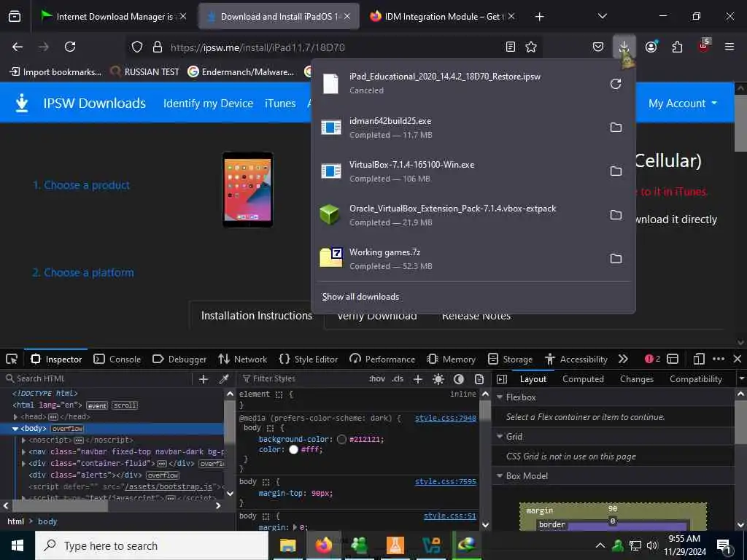Open Identify my Device link

(208, 104)
